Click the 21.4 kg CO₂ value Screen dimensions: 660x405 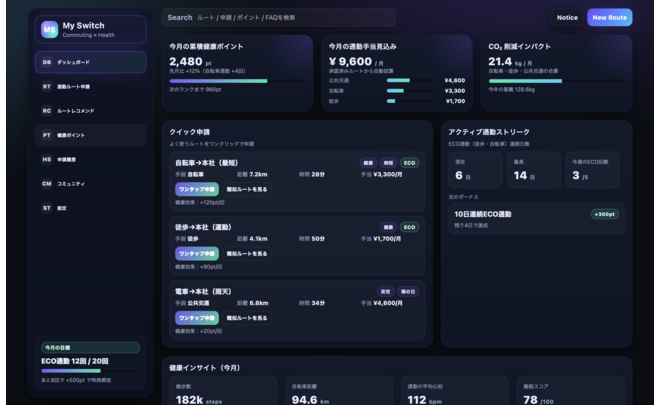click(x=511, y=62)
